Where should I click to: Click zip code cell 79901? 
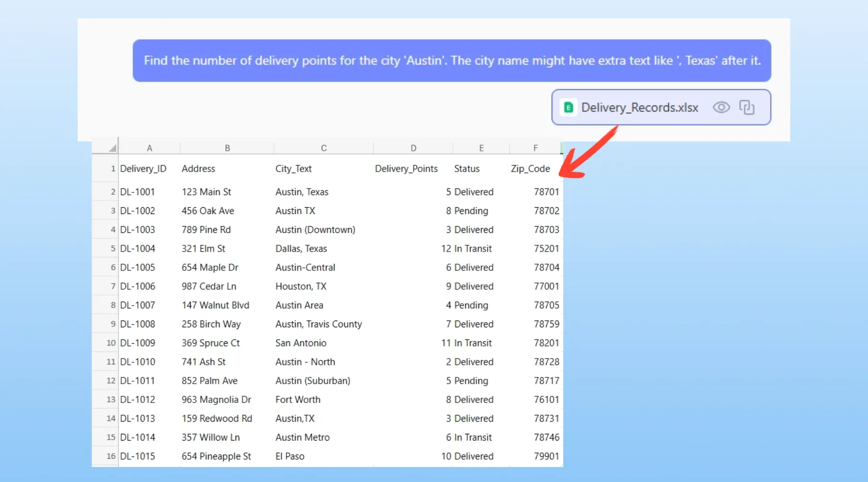(x=546, y=456)
